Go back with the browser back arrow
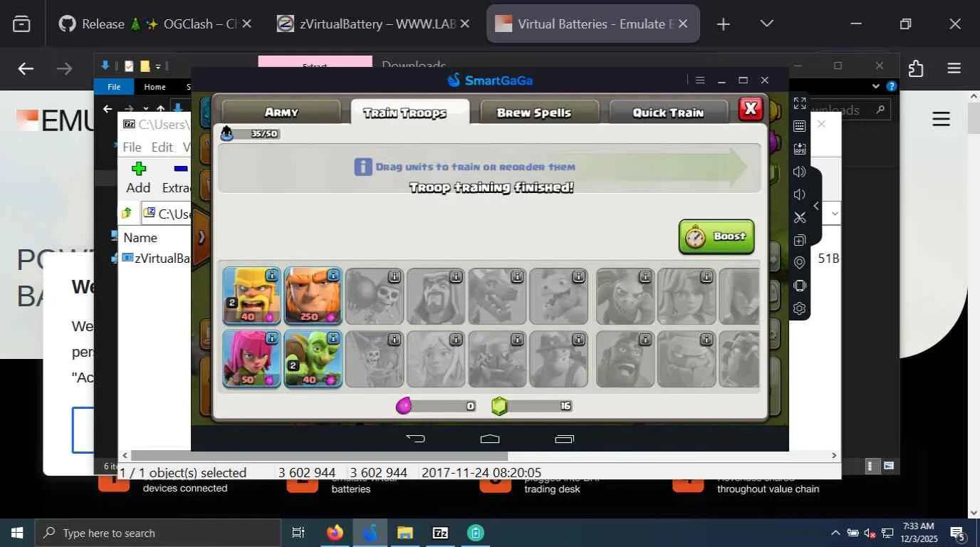The image size is (980, 547). [26, 68]
